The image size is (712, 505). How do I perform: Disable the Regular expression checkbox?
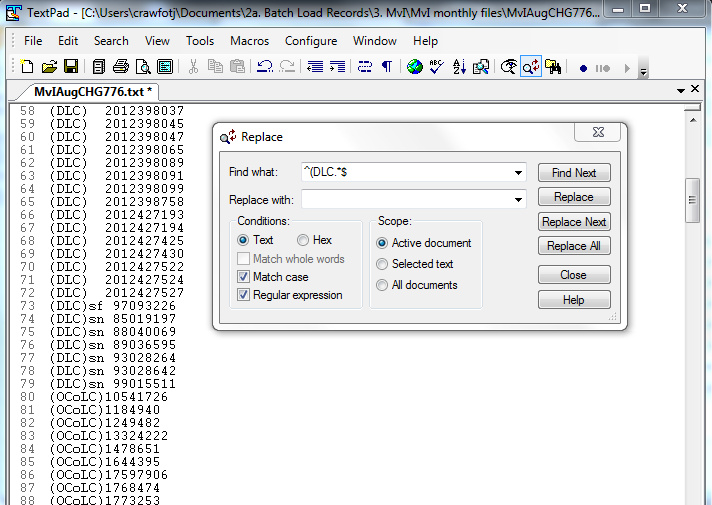[243, 295]
